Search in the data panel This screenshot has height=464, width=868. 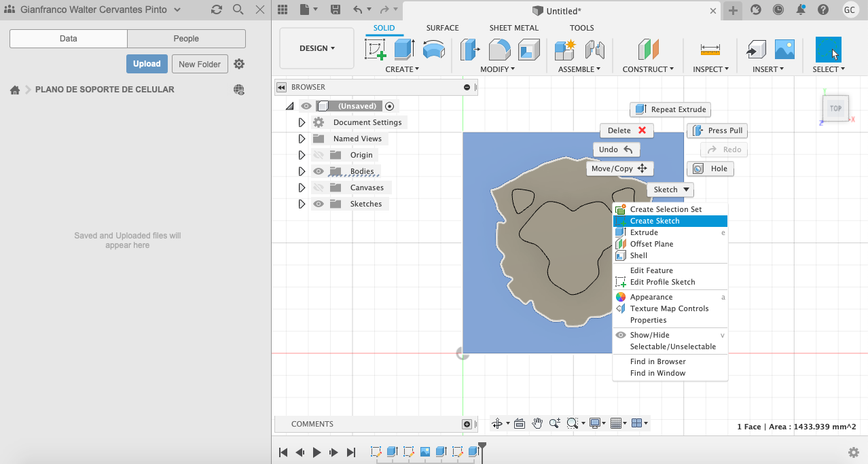tap(238, 10)
